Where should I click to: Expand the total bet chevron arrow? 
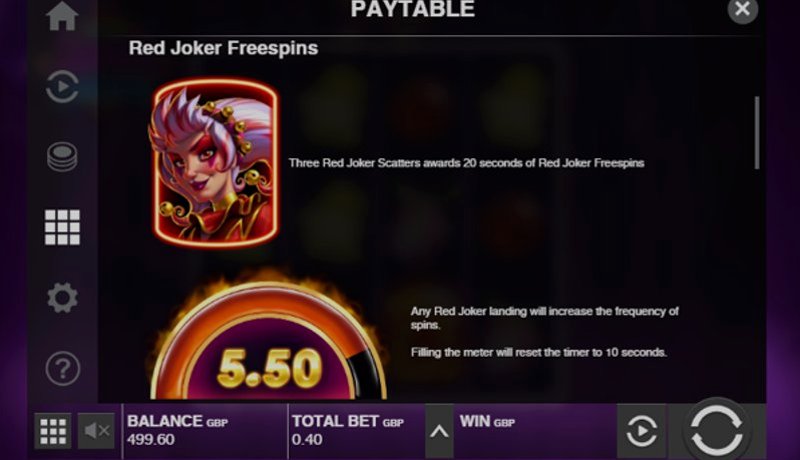(439, 432)
